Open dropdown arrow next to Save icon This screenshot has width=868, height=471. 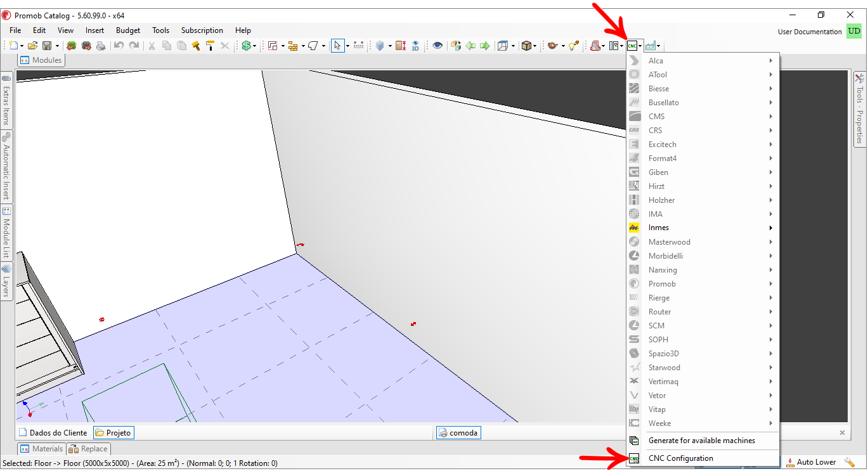tap(57, 46)
